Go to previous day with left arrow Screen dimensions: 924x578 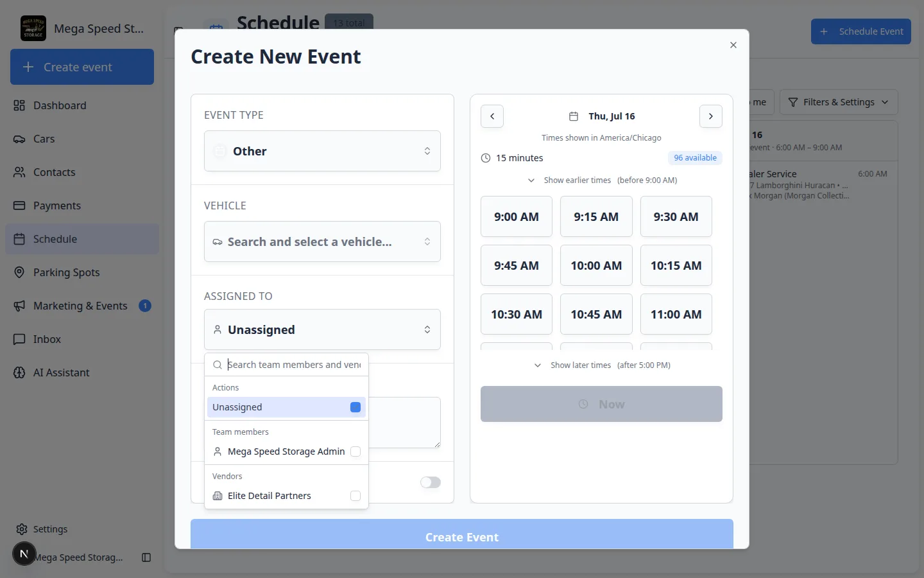[492, 116]
